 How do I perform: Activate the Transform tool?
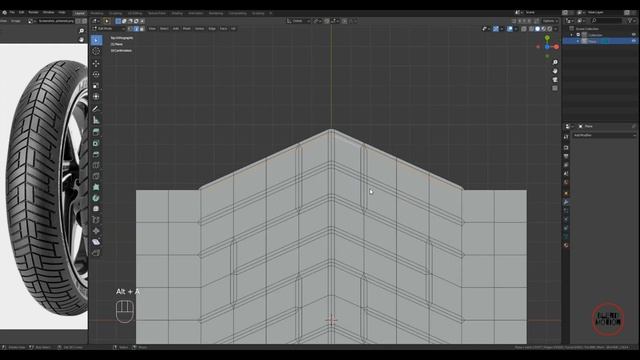point(96,97)
